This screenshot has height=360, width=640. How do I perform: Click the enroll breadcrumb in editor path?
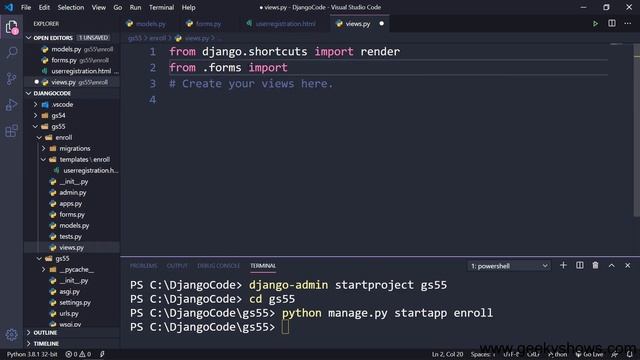tap(157, 38)
